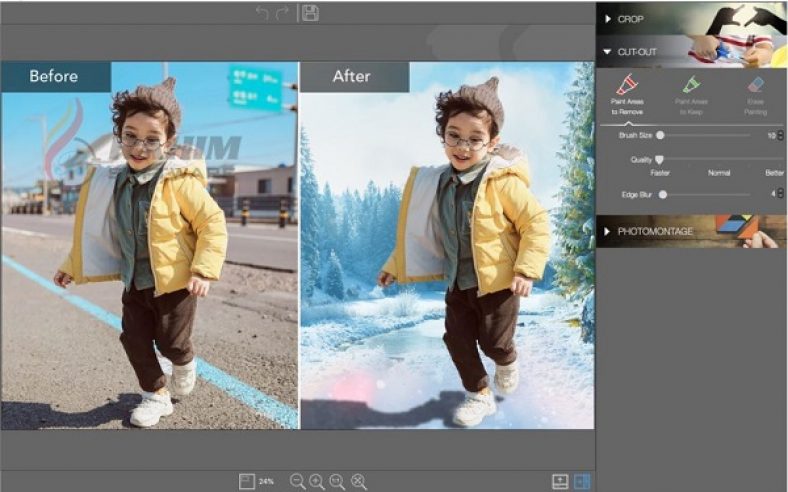Click the redo arrow icon
This screenshot has height=492, width=788.
point(282,13)
